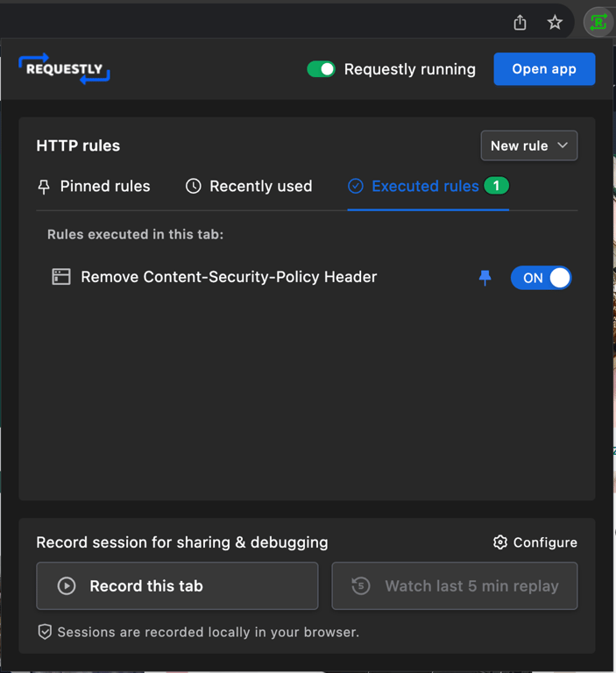Click the Configure gear icon

pyautogui.click(x=500, y=542)
